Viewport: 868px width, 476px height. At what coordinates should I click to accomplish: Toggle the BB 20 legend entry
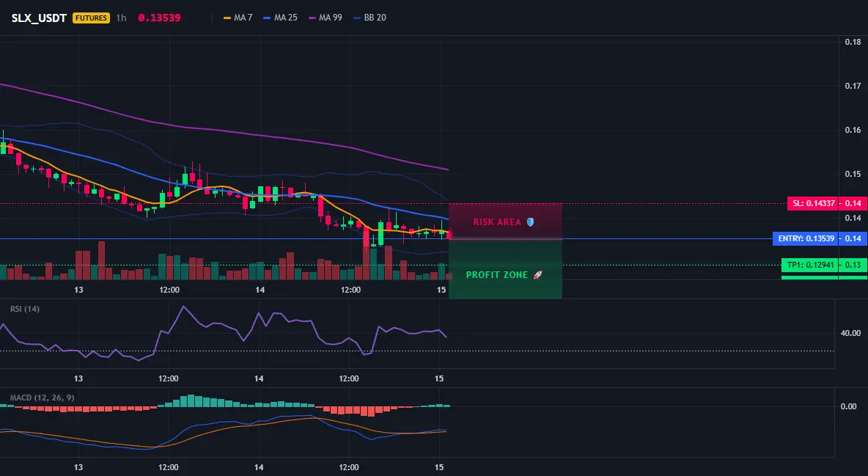click(369, 18)
